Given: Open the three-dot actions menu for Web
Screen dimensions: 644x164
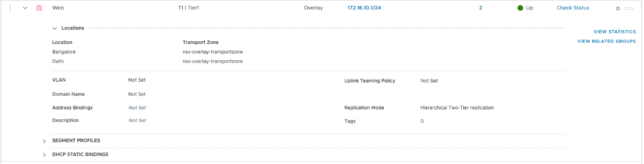Looking at the screenshot, I should (10, 8).
